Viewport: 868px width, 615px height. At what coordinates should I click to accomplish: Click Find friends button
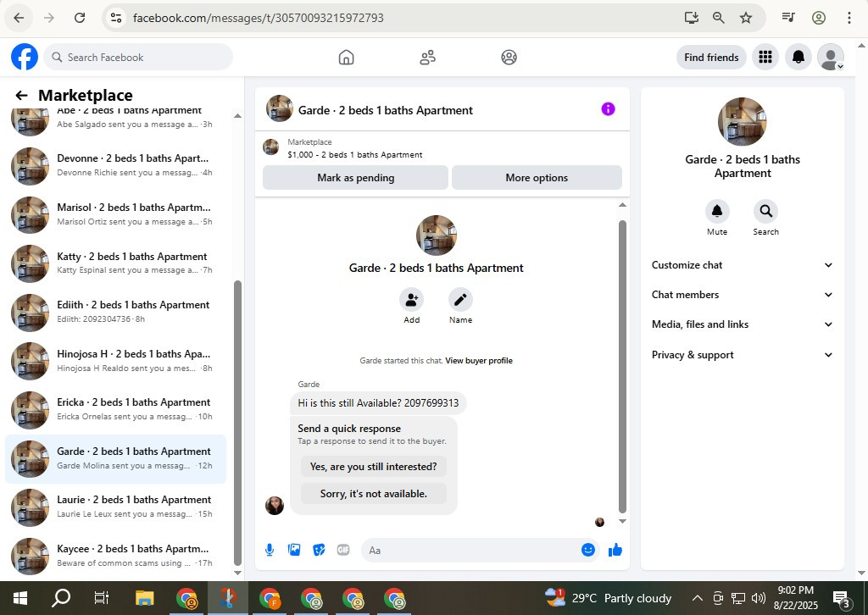coord(711,57)
